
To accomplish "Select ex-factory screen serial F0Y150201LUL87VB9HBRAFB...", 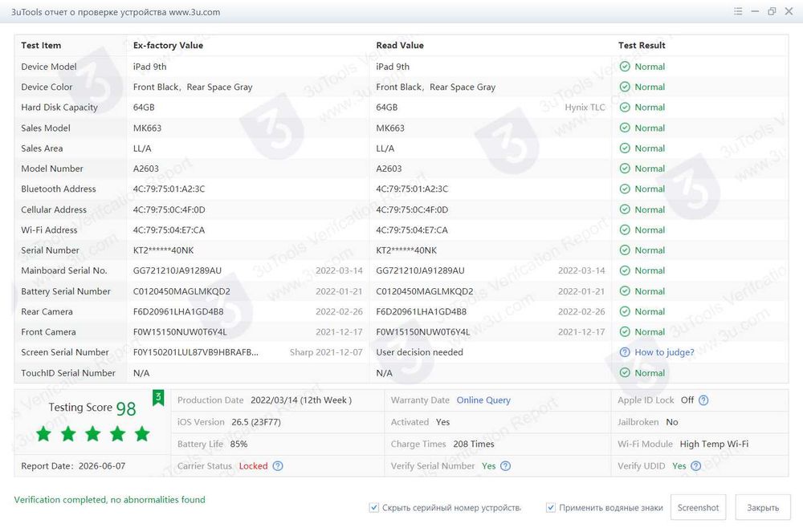I will (196, 352).
